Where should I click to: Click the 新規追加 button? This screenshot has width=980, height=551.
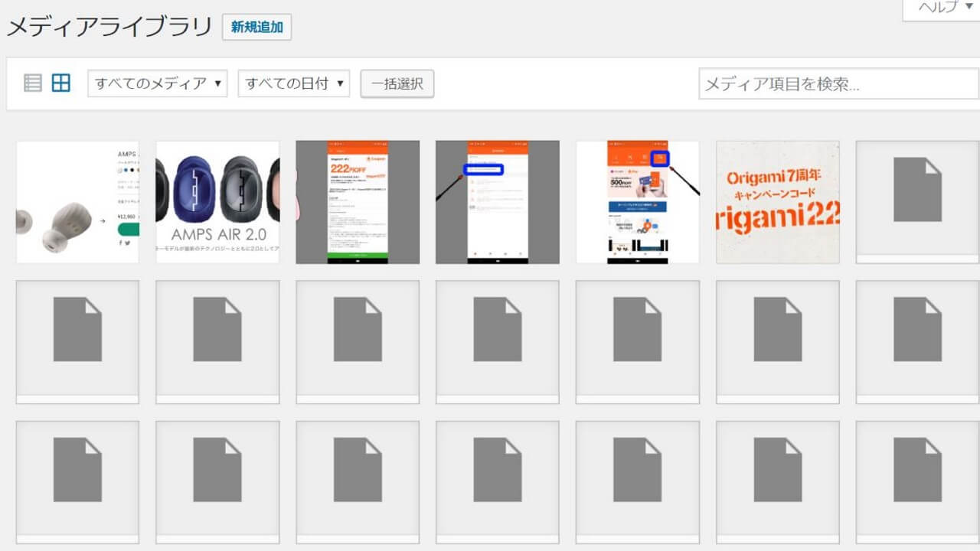coord(256,28)
